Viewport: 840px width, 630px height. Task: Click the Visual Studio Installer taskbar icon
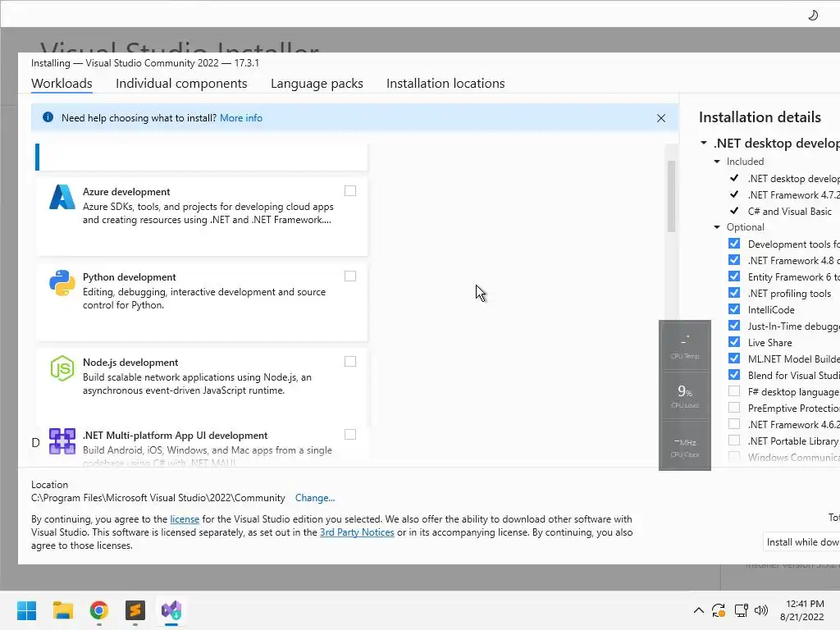click(x=171, y=610)
